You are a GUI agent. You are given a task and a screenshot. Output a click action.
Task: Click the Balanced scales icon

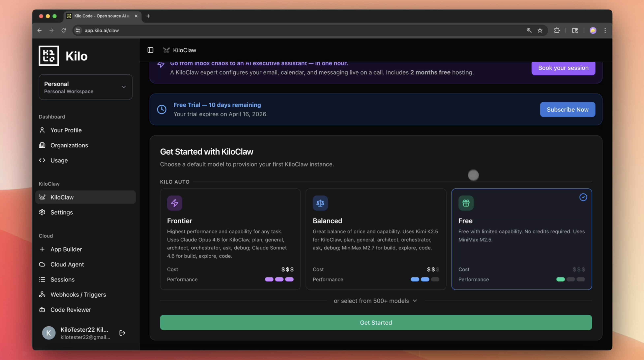[x=320, y=203]
